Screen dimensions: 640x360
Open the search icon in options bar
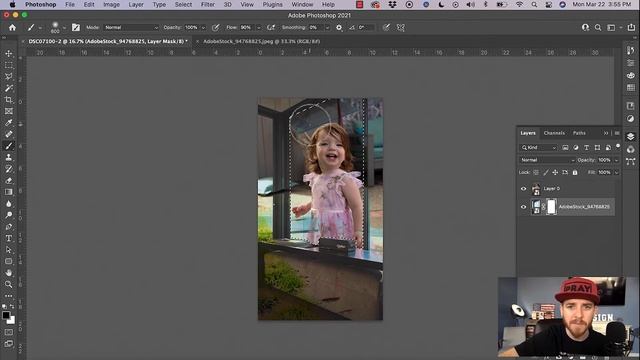[x=598, y=27]
